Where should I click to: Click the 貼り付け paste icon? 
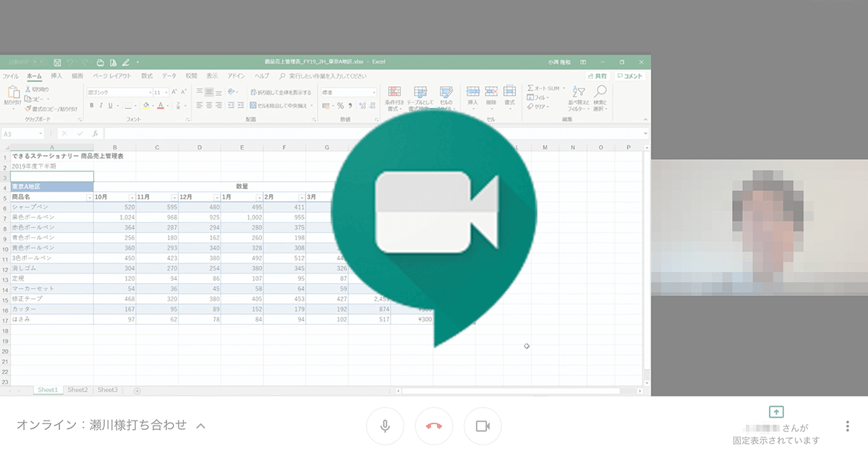[x=13, y=91]
